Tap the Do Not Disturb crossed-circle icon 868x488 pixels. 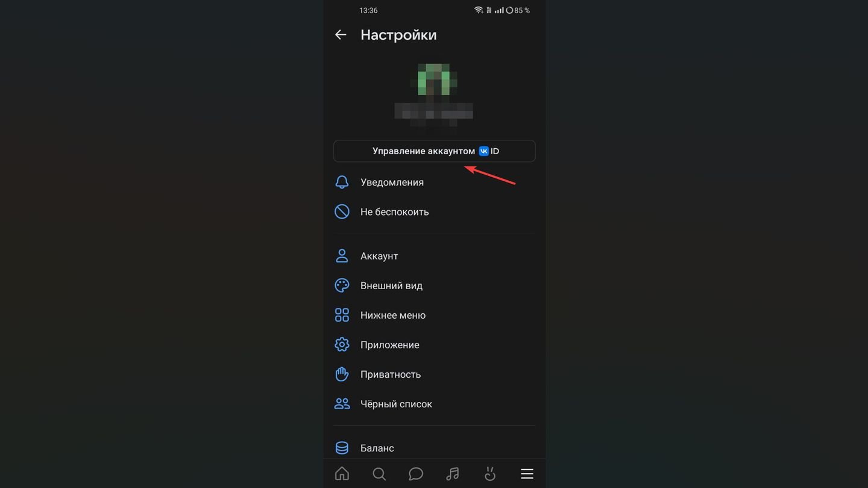tap(342, 211)
